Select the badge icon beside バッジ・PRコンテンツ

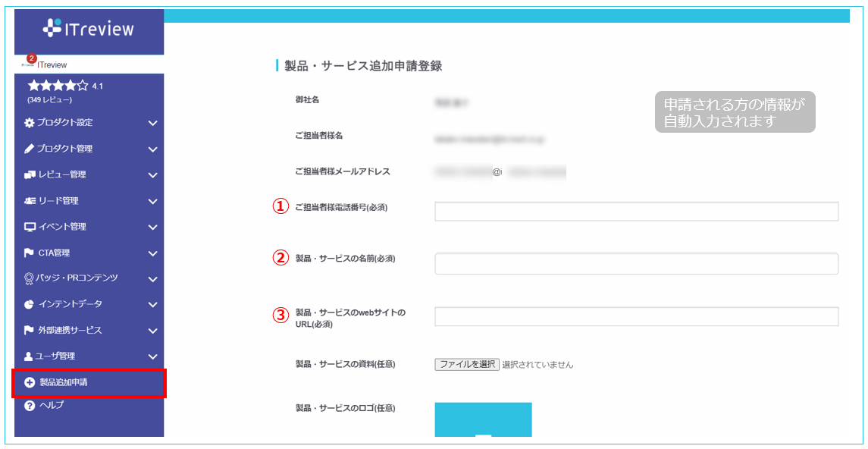coord(27,278)
